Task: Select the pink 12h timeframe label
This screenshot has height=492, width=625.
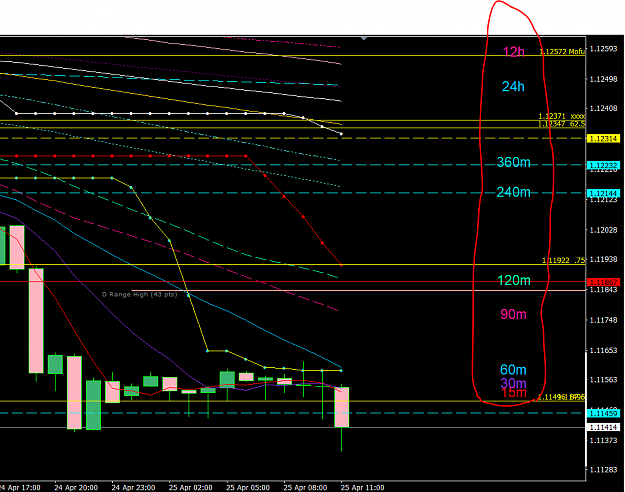Action: tap(513, 52)
